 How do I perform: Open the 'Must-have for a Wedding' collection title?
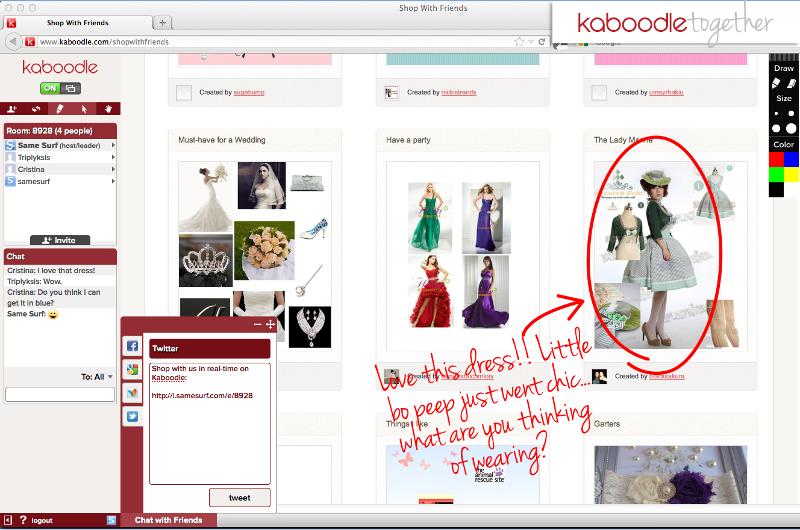click(x=222, y=140)
